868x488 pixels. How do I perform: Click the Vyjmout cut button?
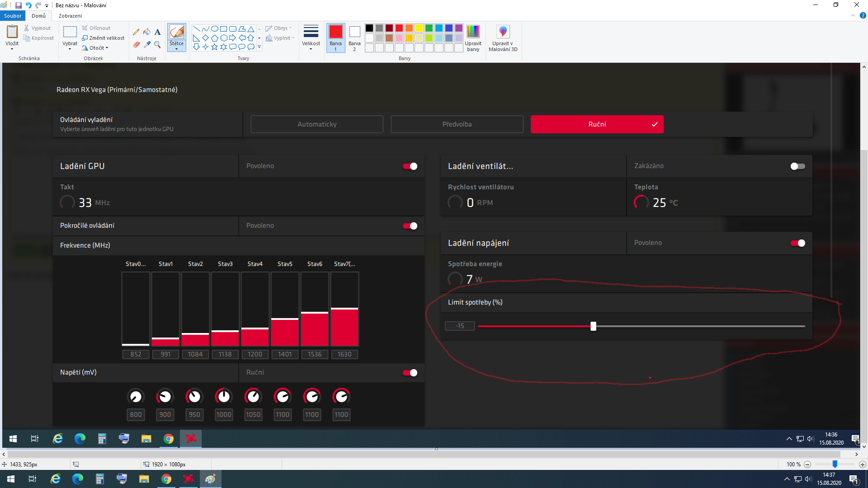38,28
